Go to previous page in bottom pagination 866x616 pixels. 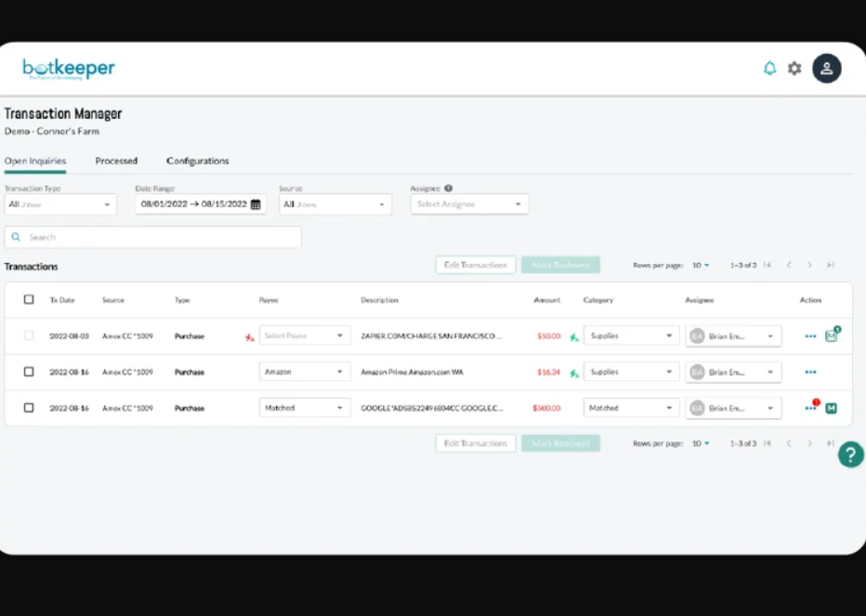(789, 443)
